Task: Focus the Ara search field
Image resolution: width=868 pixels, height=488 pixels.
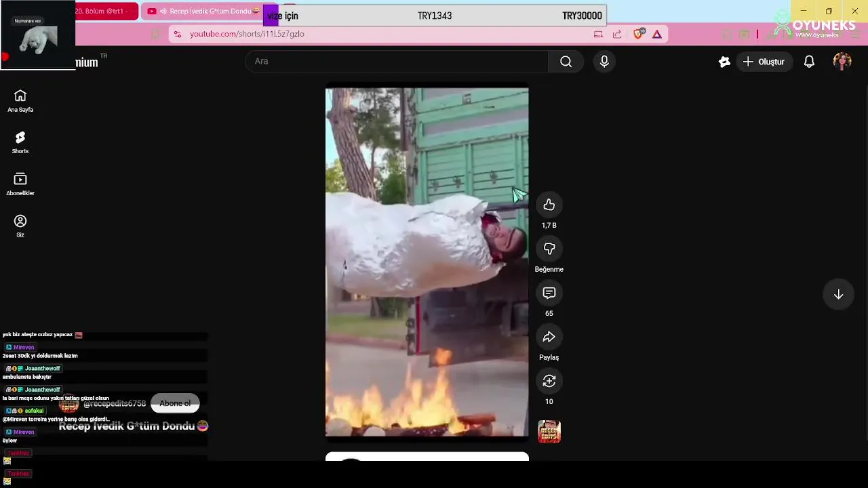Action: point(397,62)
